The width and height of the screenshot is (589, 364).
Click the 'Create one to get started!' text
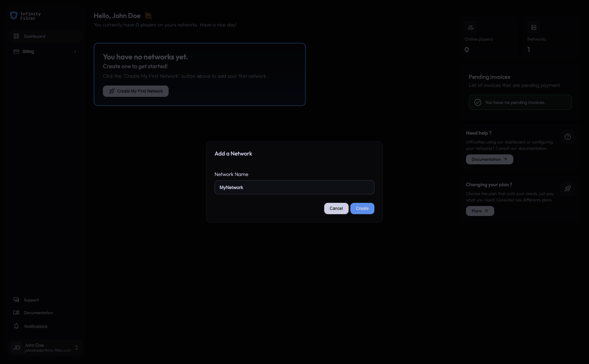(x=135, y=66)
